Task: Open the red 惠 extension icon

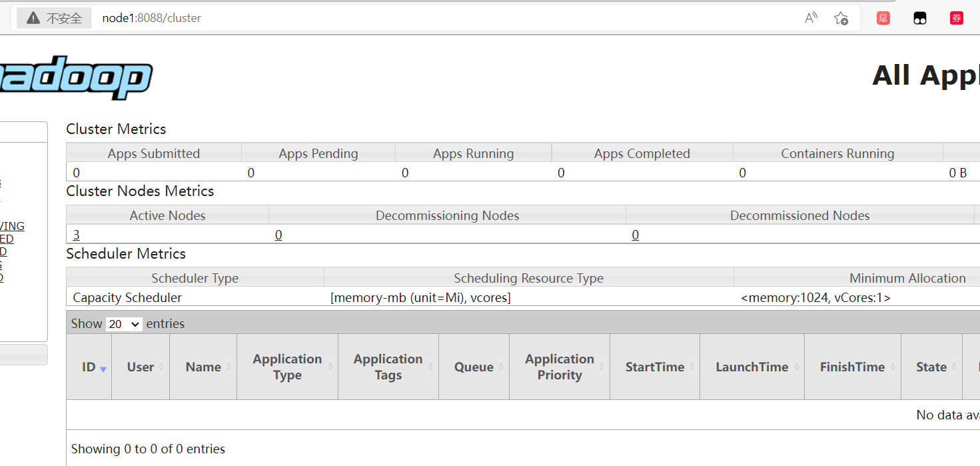Action: pyautogui.click(x=883, y=18)
